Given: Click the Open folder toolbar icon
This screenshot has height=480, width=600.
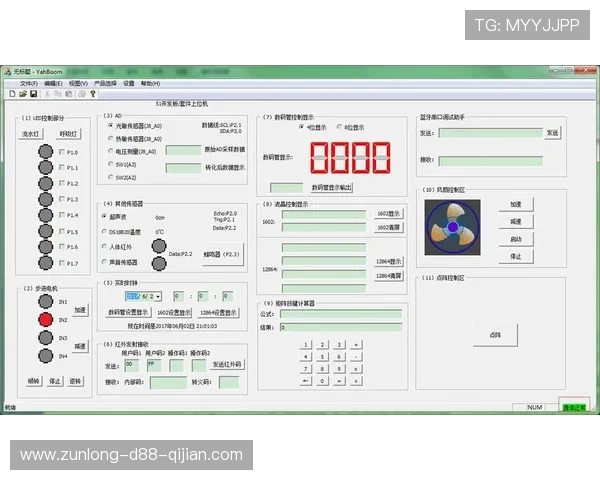Looking at the screenshot, I should tap(22, 94).
